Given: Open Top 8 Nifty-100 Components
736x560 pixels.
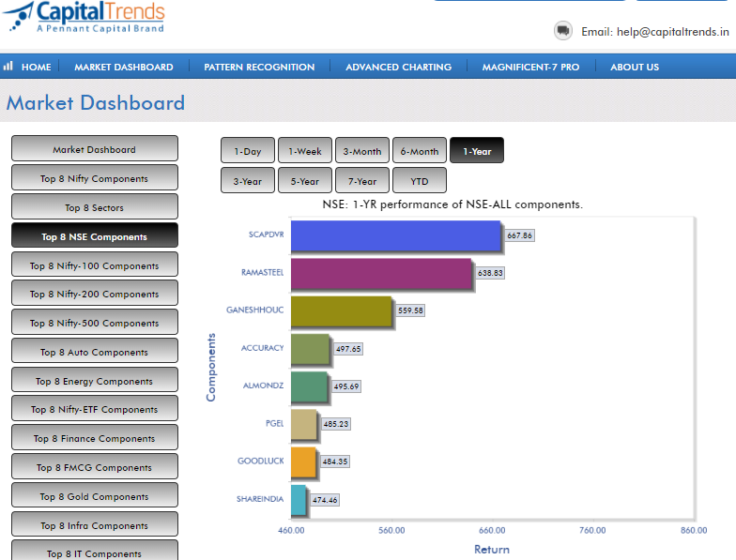Looking at the screenshot, I should (94, 265).
